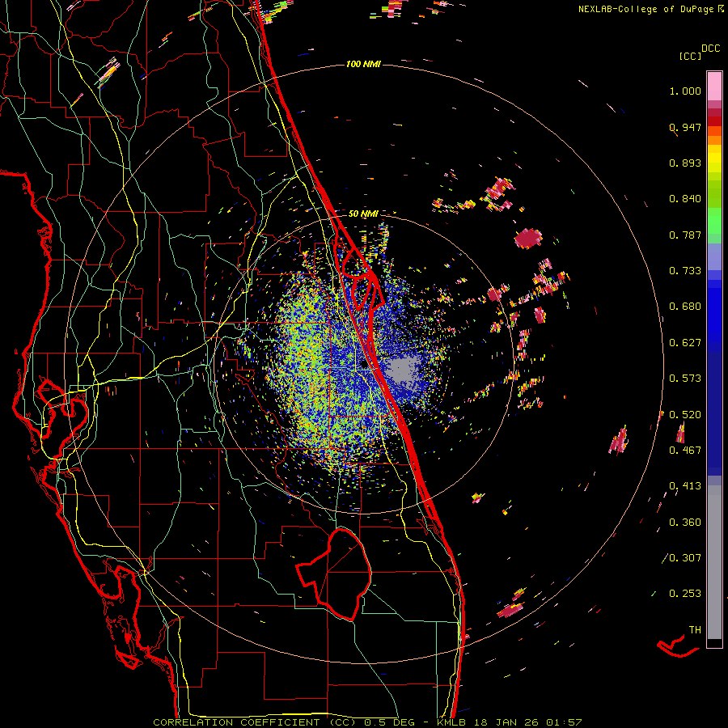Select the 0.520 value on the scale
Screen dimensions: 728x728
tap(685, 415)
